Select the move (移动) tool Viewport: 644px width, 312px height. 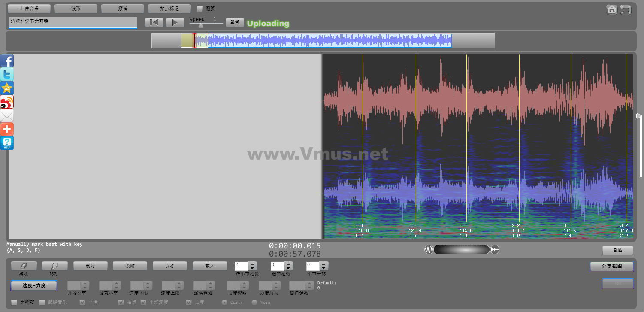54,266
